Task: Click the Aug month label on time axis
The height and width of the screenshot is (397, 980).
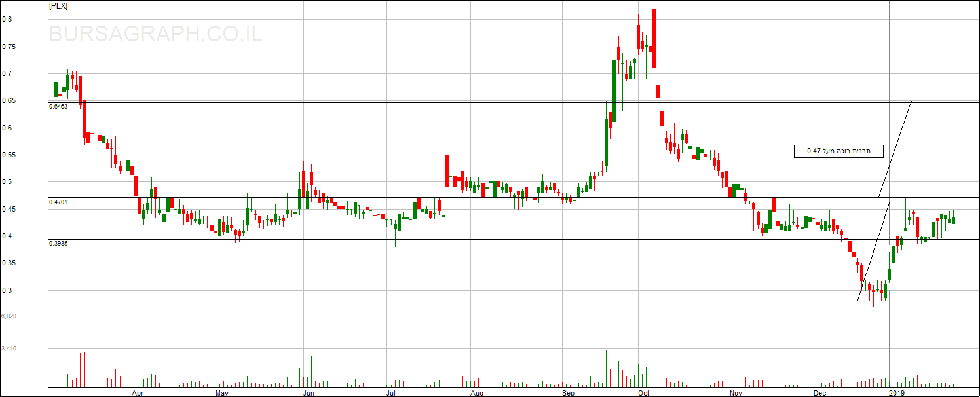Action: pos(477,393)
